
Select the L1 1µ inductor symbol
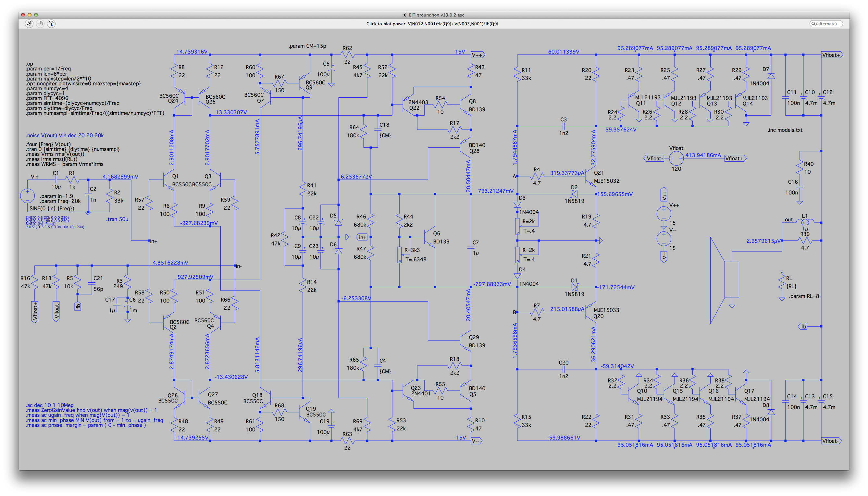pos(805,222)
